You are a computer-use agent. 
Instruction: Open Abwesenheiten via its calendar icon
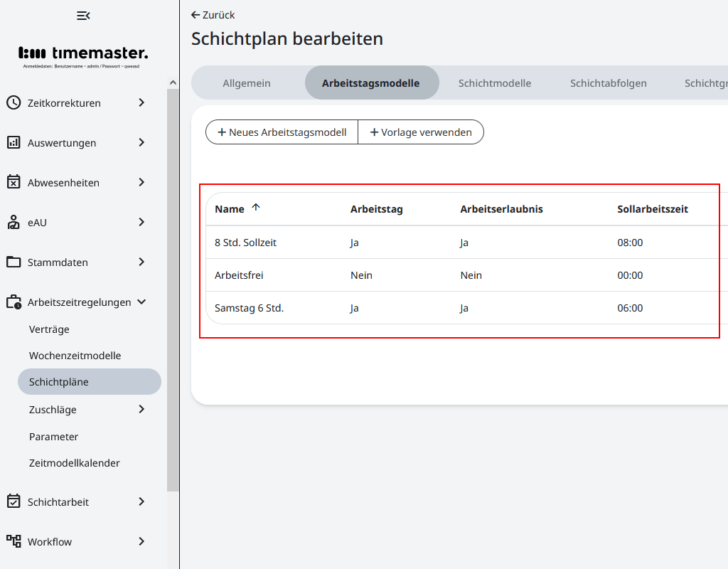tap(11, 182)
